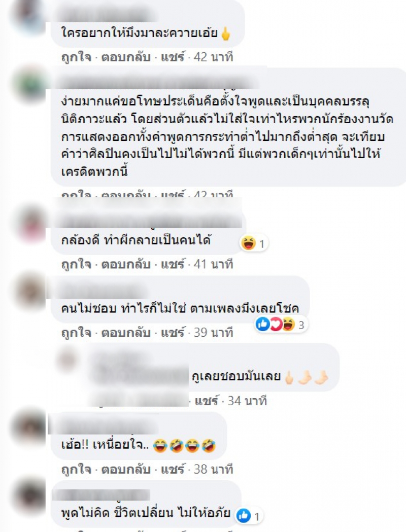Open the small avatar of the กูเลยชอบมันเลย reply
406x532 pixels.
pos(68,360)
